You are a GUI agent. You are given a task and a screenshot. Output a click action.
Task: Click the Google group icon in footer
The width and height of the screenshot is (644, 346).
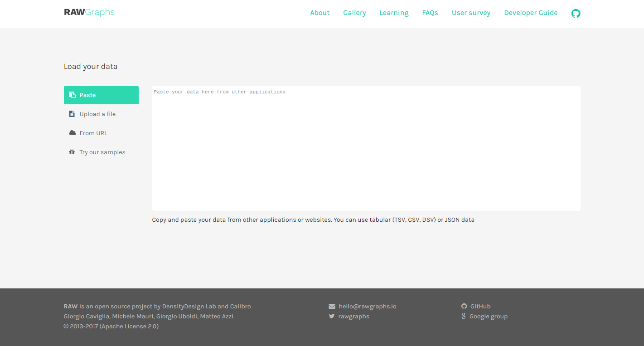coord(464,316)
